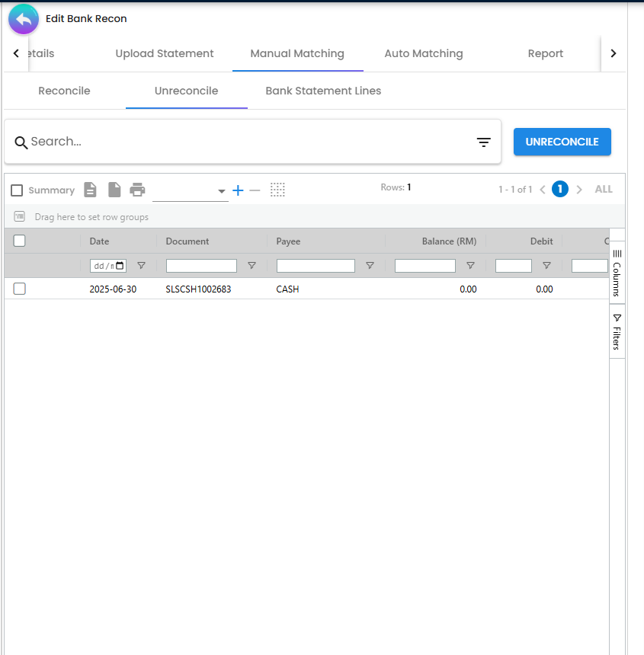Click the print icon in grid toolbar
644x655 pixels.
pos(137,190)
